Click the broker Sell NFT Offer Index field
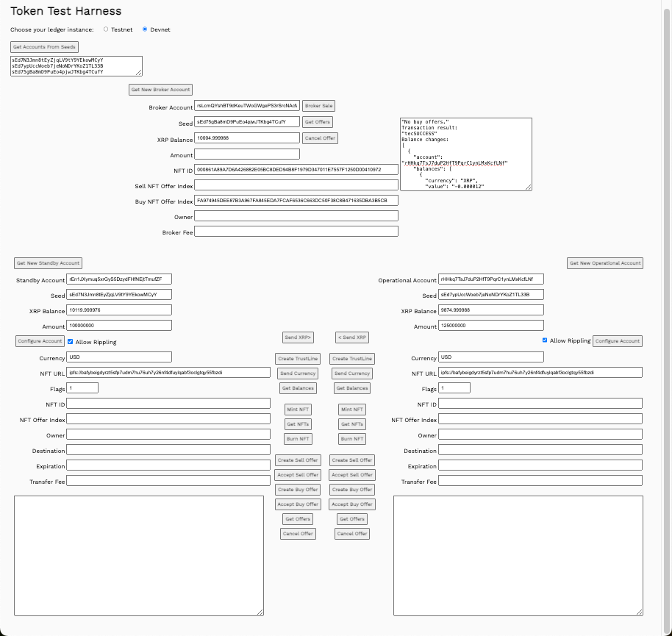 [x=296, y=185]
